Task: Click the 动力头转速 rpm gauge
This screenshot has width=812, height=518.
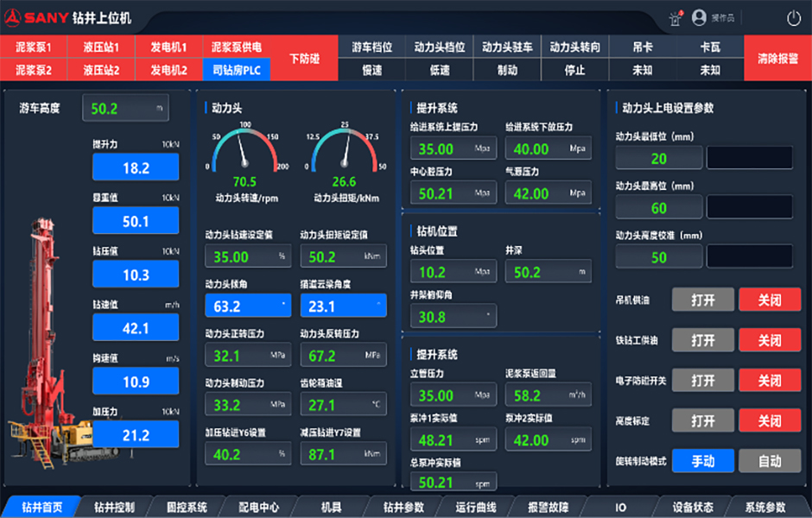Action: [x=245, y=154]
